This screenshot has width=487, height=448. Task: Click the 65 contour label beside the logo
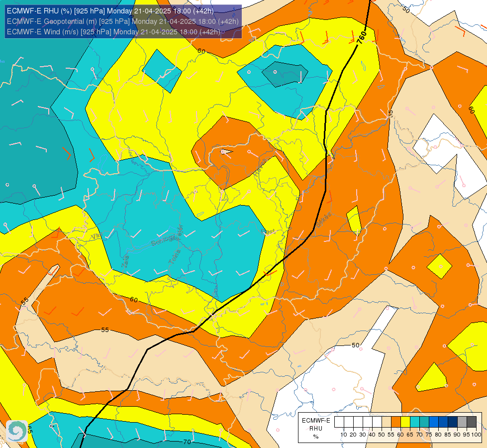[29, 430]
